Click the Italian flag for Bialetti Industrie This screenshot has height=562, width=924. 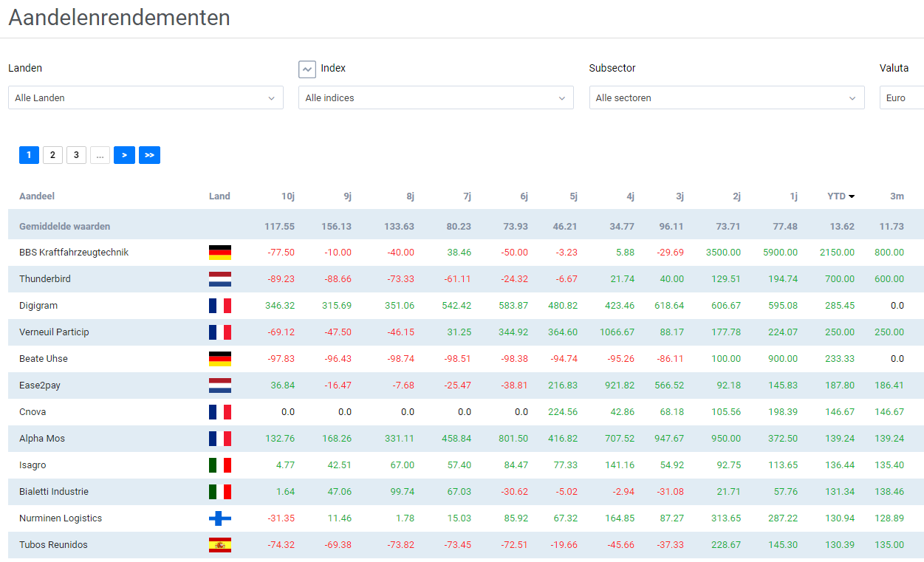220,492
